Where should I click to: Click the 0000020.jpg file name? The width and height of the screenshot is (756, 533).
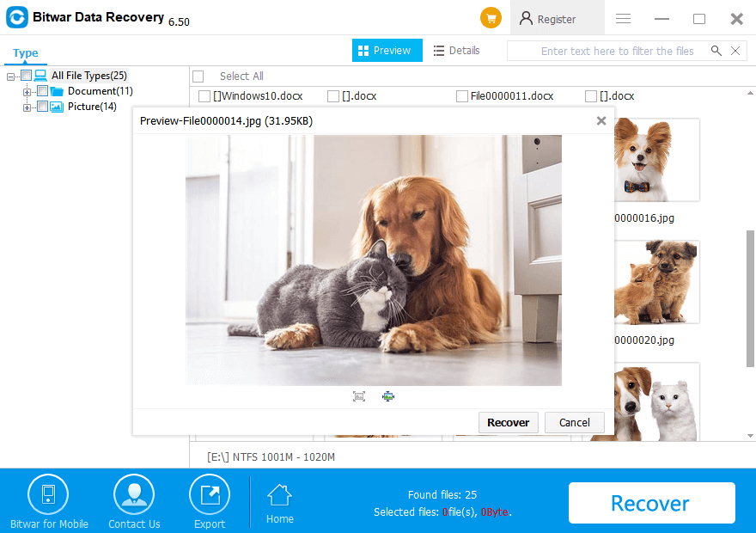pos(644,340)
